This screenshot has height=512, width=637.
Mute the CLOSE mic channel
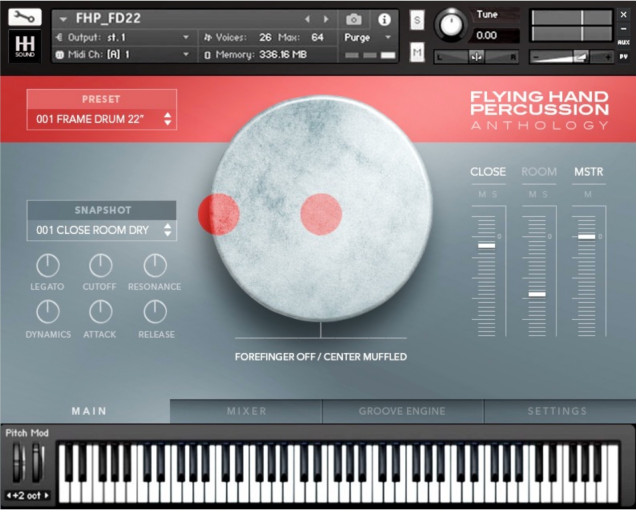coord(482,194)
